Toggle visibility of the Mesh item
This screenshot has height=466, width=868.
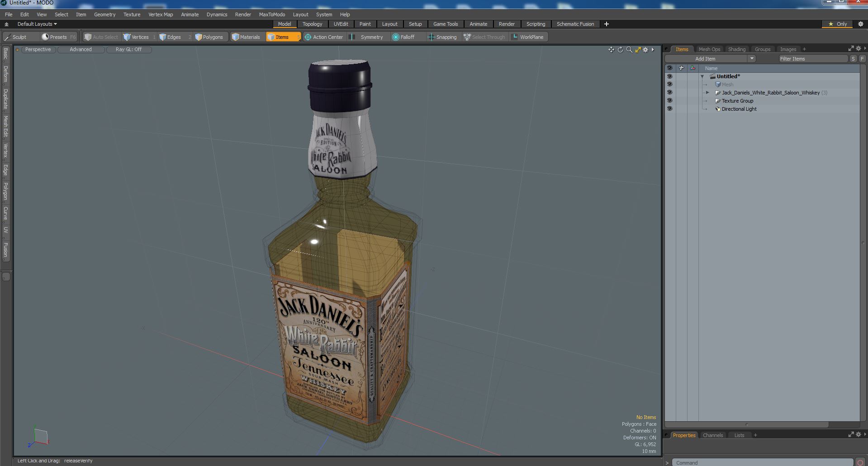point(669,85)
